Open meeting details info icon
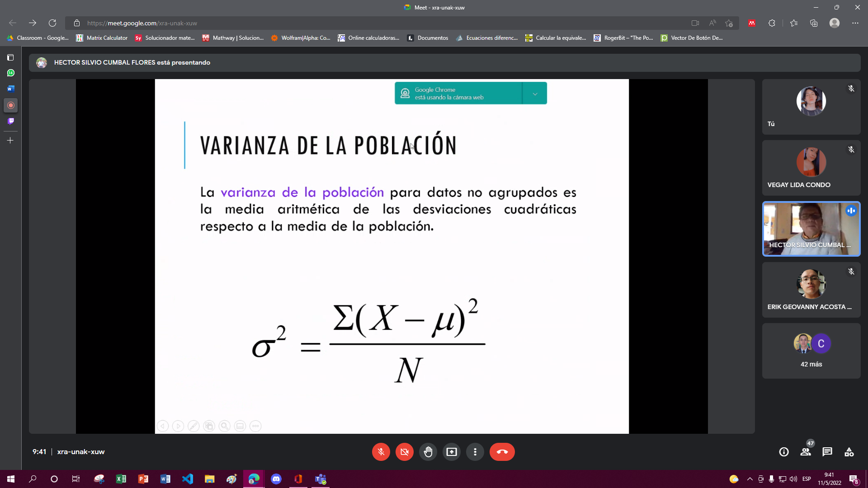The width and height of the screenshot is (868, 488). (x=784, y=452)
